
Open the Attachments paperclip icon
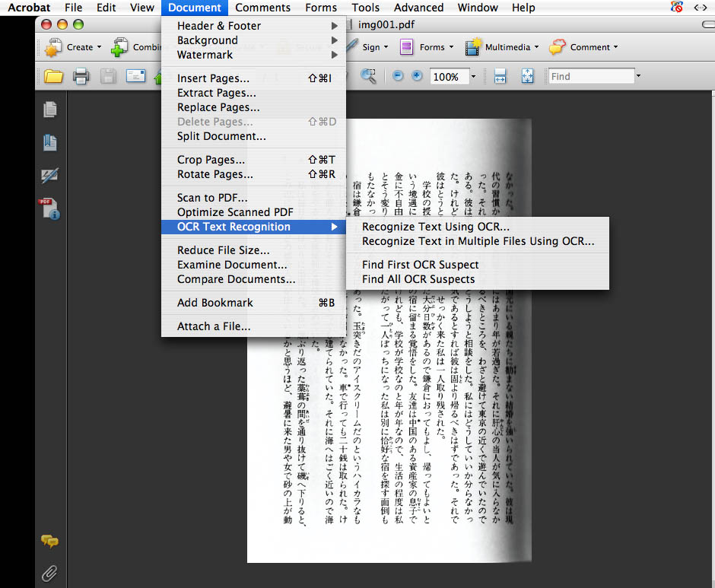pos(49,574)
